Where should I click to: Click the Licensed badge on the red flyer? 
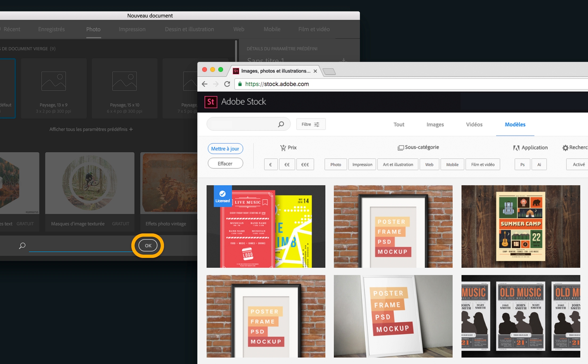222,196
